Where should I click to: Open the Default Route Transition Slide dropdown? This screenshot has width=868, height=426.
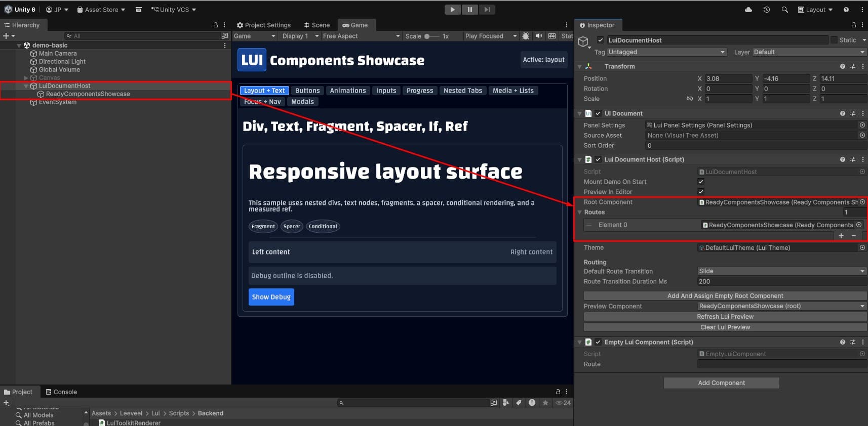782,271
